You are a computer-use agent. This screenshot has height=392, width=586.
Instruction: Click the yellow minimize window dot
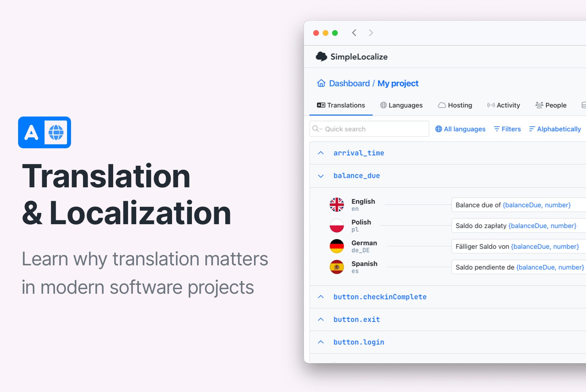pyautogui.click(x=325, y=33)
